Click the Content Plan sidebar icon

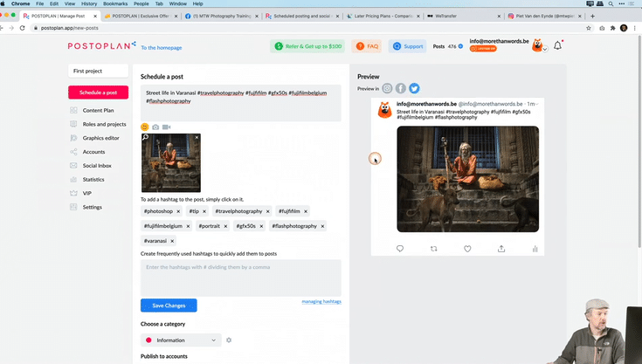[73, 110]
